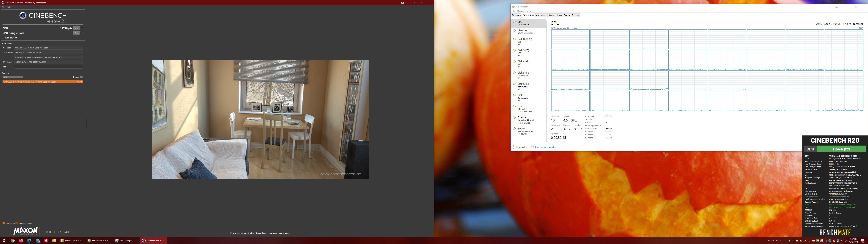Open File Explorer from taskbar
868x244 pixels.
(x=54, y=241)
